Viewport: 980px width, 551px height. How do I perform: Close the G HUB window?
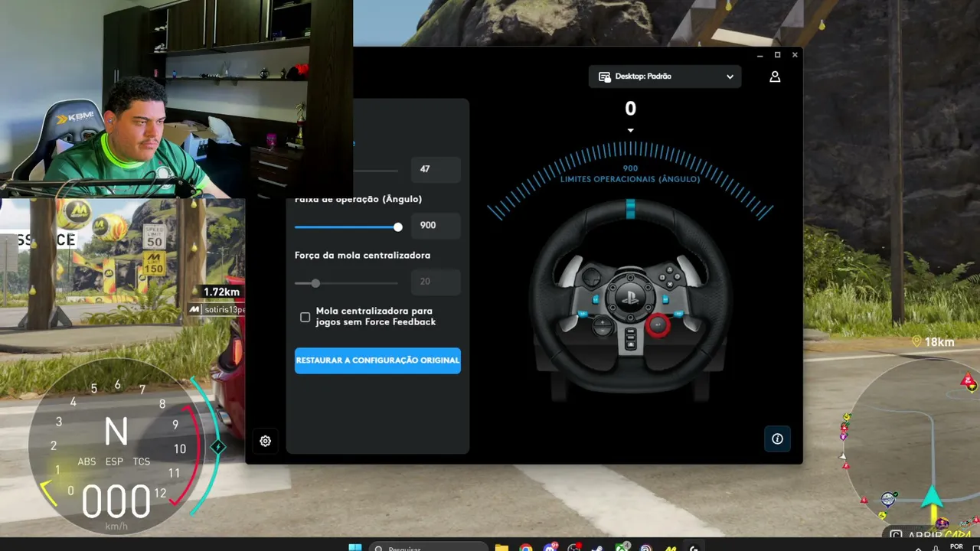795,55
